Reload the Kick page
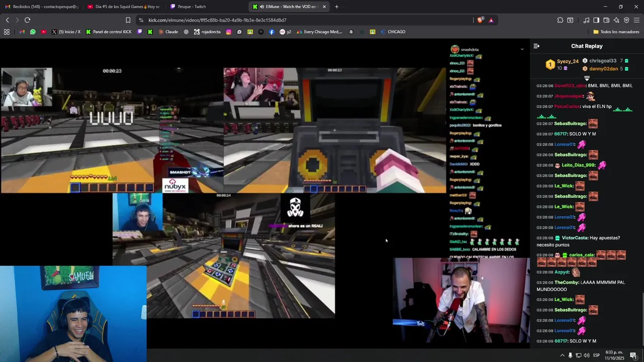 click(x=27, y=20)
